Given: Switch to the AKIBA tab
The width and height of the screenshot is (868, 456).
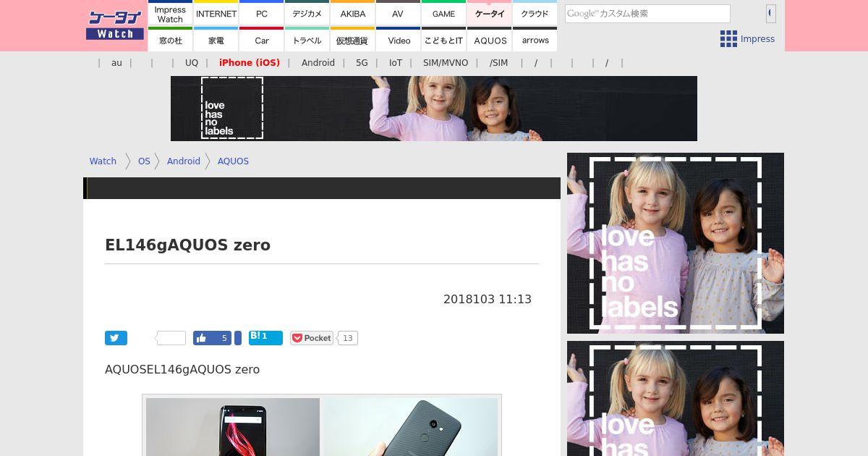Looking at the screenshot, I should pos(352,14).
